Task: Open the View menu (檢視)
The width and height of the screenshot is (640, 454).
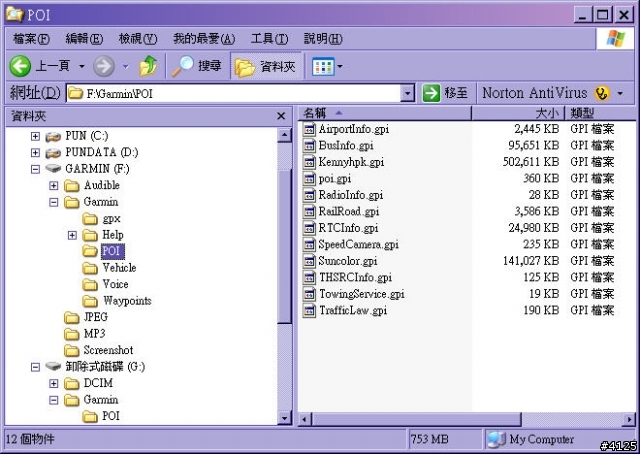Action: tap(138, 39)
